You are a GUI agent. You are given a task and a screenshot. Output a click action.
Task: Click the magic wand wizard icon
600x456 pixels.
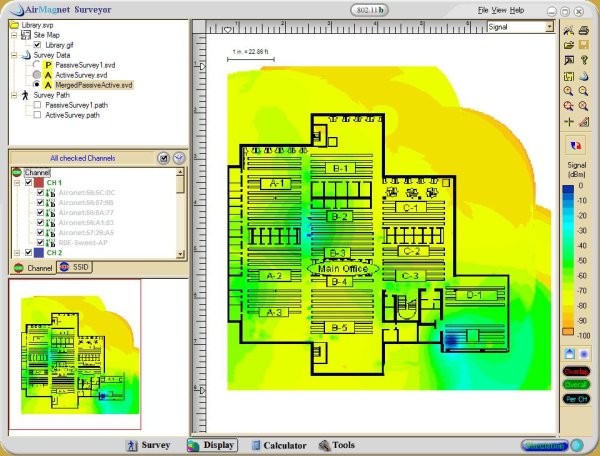tap(569, 30)
